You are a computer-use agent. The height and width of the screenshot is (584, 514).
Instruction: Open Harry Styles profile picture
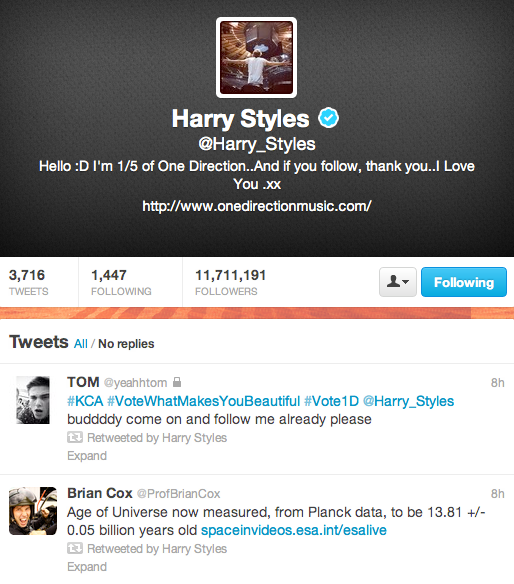(256, 57)
